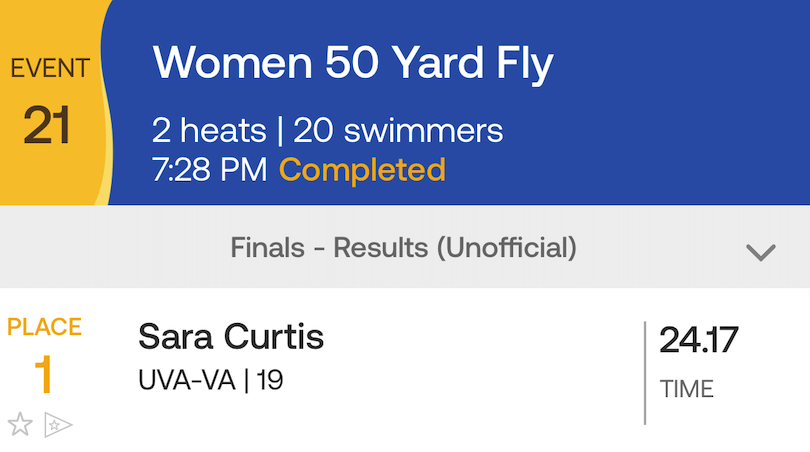Select the 2 heats text
810x452 pixels.
[x=209, y=130]
